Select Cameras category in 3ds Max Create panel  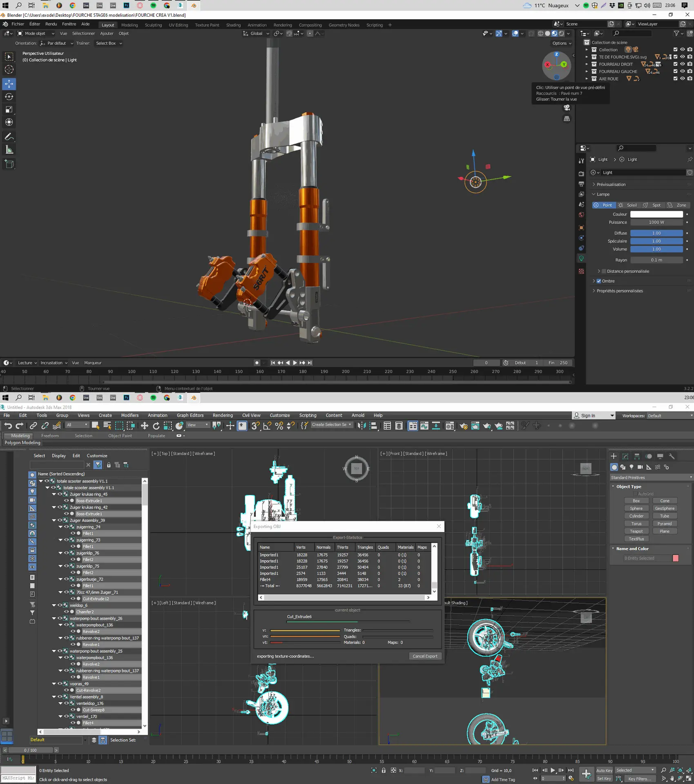[x=640, y=467]
